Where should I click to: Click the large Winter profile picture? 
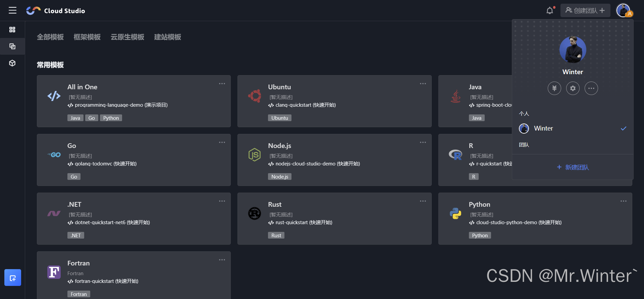[x=573, y=50]
